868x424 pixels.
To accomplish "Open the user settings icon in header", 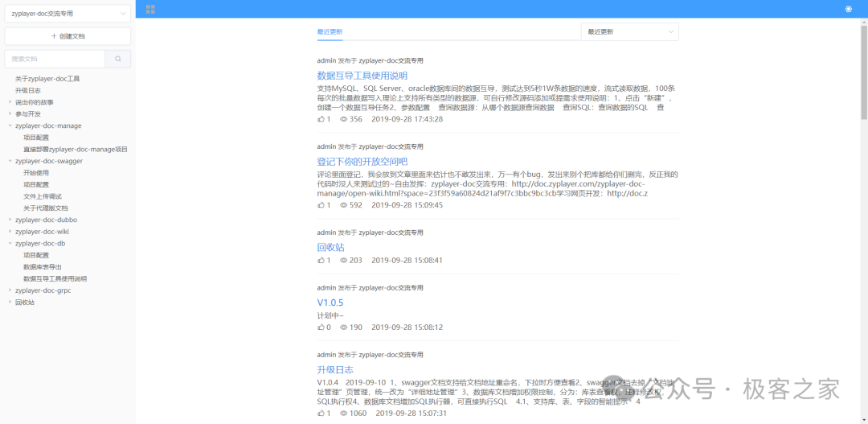I will (x=848, y=9).
